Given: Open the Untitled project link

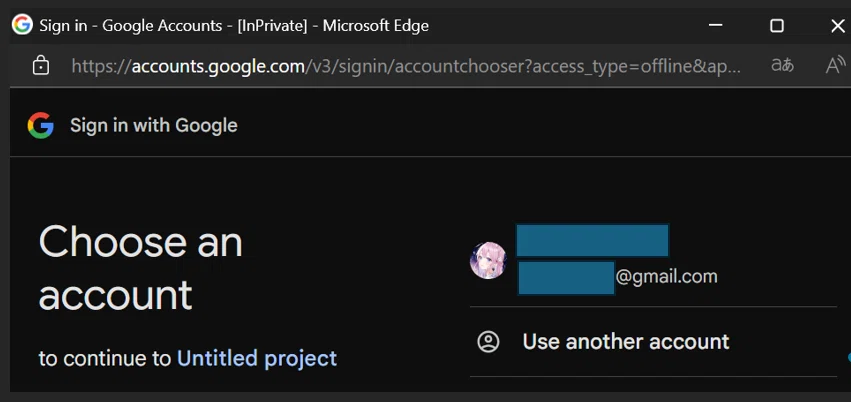Looking at the screenshot, I should click(x=257, y=359).
